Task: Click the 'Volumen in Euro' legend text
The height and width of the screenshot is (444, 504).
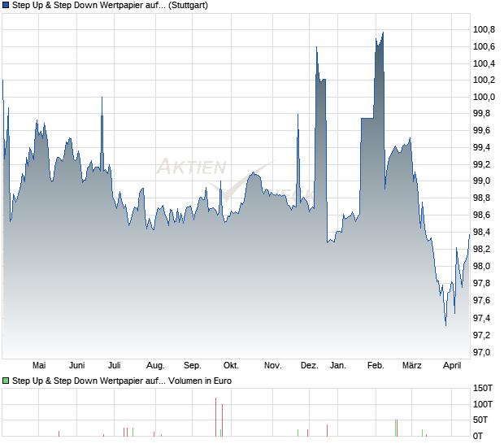Action: pos(200,381)
